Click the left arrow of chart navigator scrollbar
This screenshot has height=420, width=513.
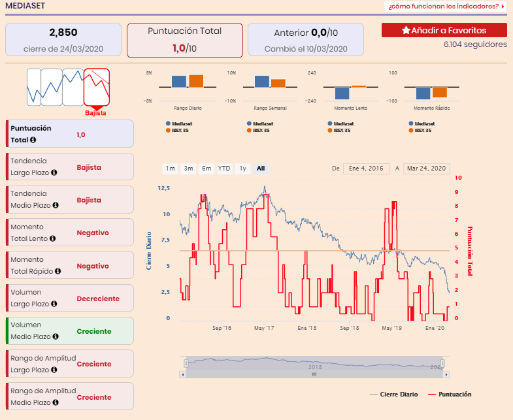[x=182, y=374]
